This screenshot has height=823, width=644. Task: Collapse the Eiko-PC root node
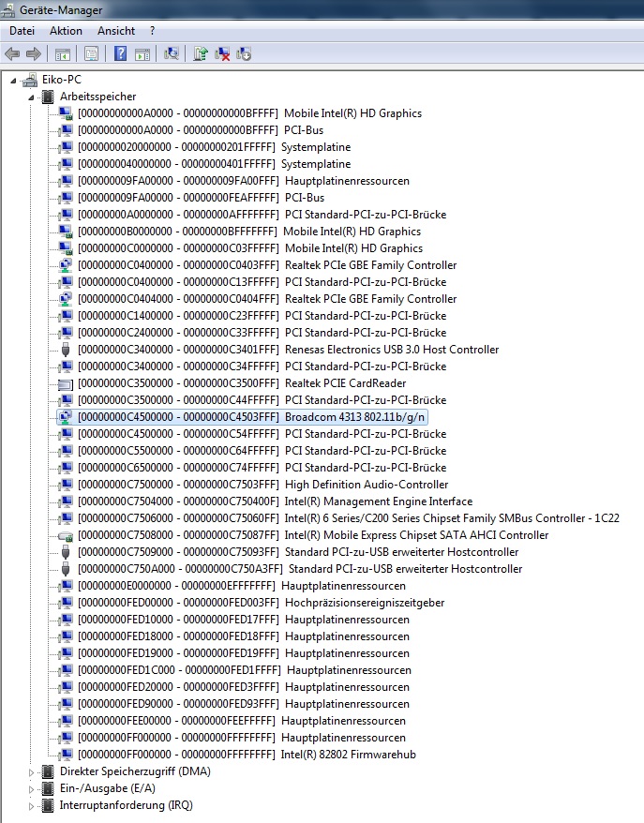coord(13,81)
